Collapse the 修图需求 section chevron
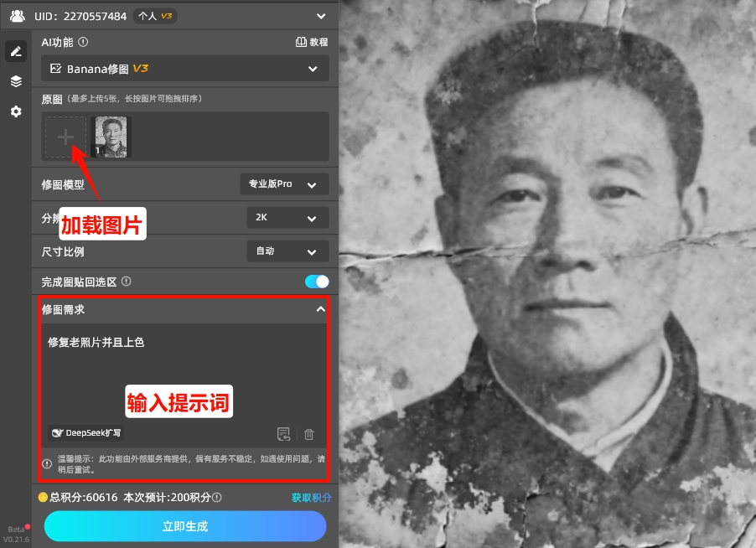Viewport: 756px width, 548px height. point(320,309)
